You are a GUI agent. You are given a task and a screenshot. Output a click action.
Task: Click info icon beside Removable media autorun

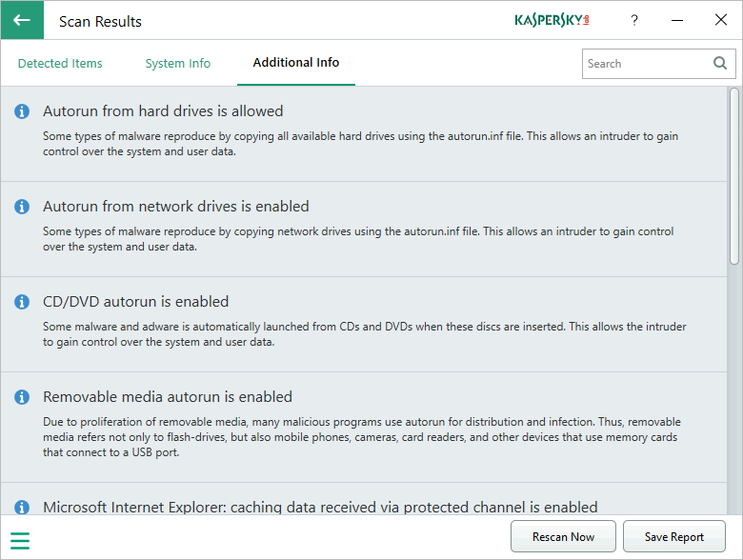(x=22, y=397)
